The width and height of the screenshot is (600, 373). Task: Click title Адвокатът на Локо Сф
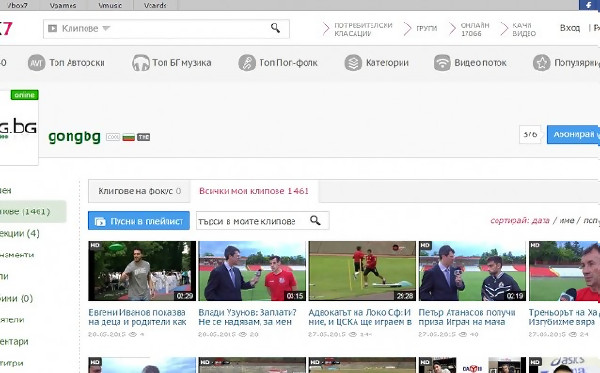pos(360,318)
